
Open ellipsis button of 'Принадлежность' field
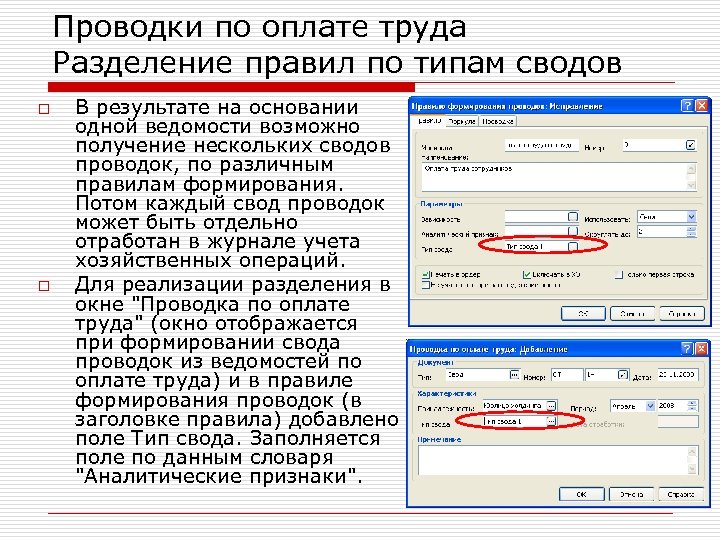coord(551,406)
